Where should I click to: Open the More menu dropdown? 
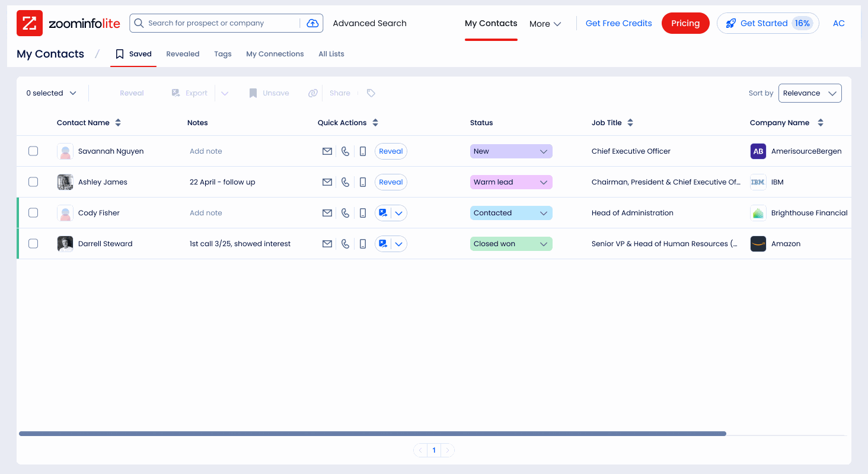(x=545, y=24)
